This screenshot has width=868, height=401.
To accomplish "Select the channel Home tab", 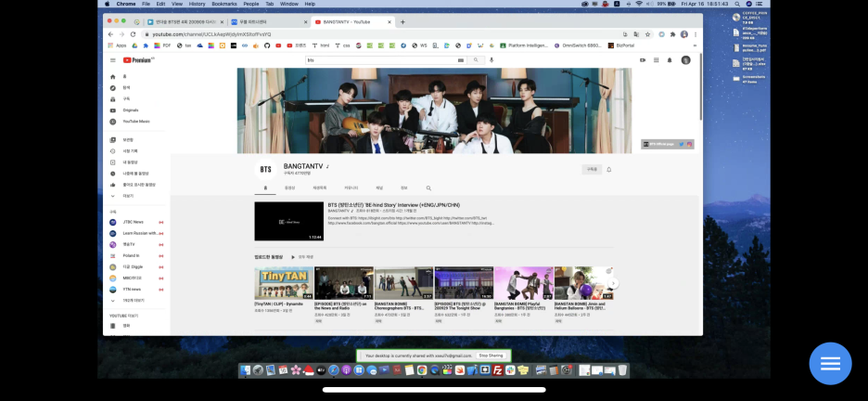I will coord(265,188).
